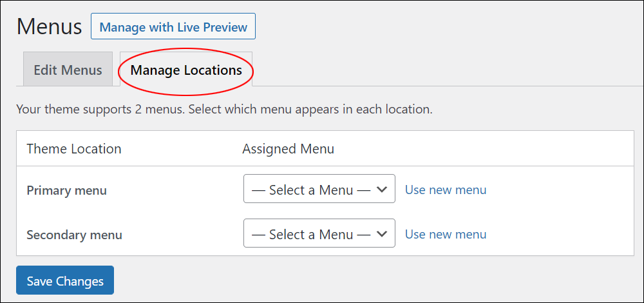Screen dimensions: 644x303
Task: Click the Manage with Live Preview button
Action: pos(173,26)
